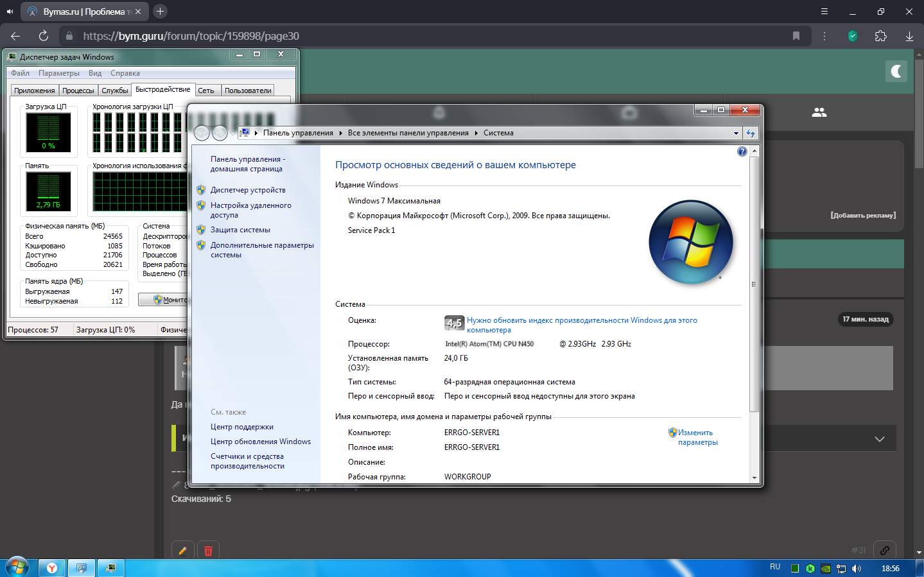Toggle the forum dark mode moon switch
This screenshot has height=577, width=924.
tap(896, 71)
